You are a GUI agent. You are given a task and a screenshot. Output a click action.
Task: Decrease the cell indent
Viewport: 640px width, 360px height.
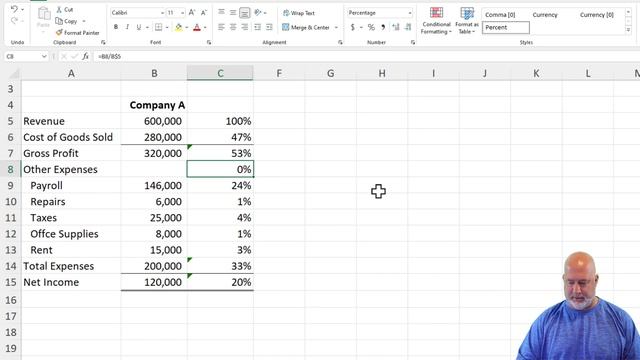click(258, 27)
